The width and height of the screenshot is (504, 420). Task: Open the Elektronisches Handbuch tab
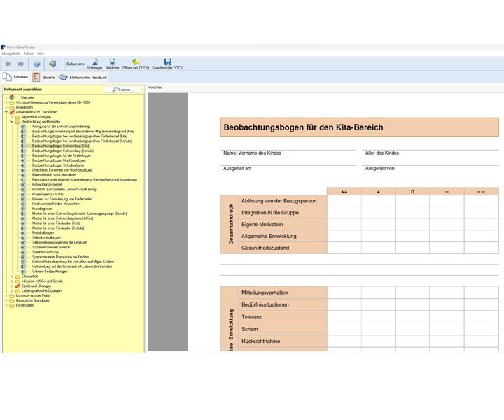83,78
